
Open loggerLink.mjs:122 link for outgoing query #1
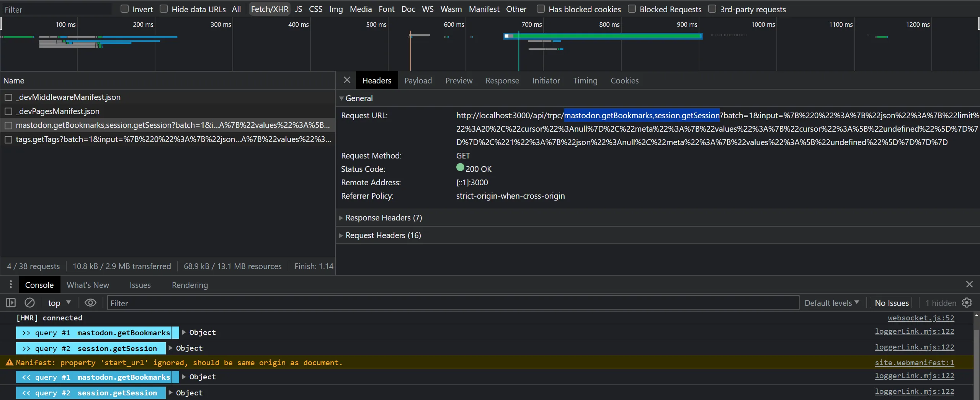click(x=914, y=331)
